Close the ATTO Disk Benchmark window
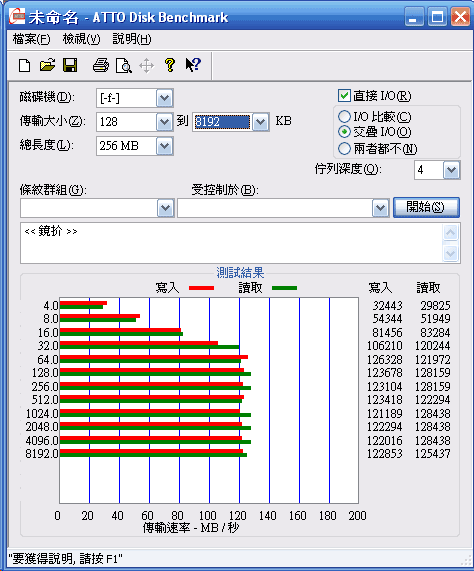Screen dimensions: 474x571 click(x=460, y=17)
